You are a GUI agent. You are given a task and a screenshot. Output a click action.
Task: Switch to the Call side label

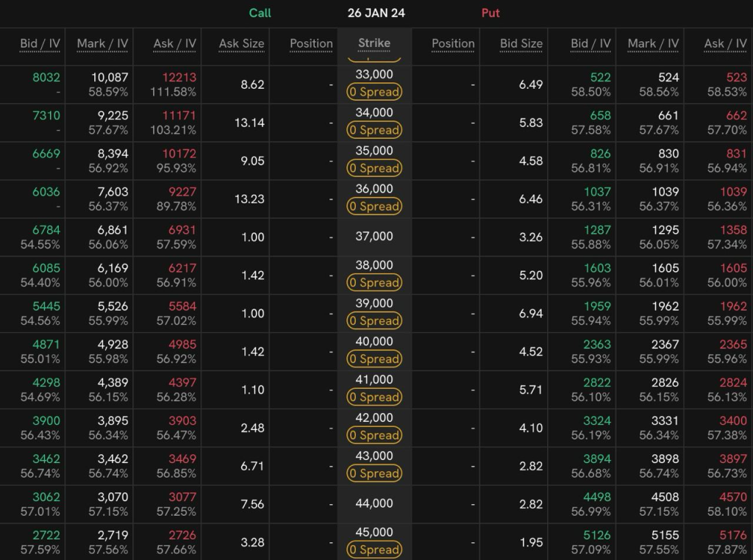(260, 12)
